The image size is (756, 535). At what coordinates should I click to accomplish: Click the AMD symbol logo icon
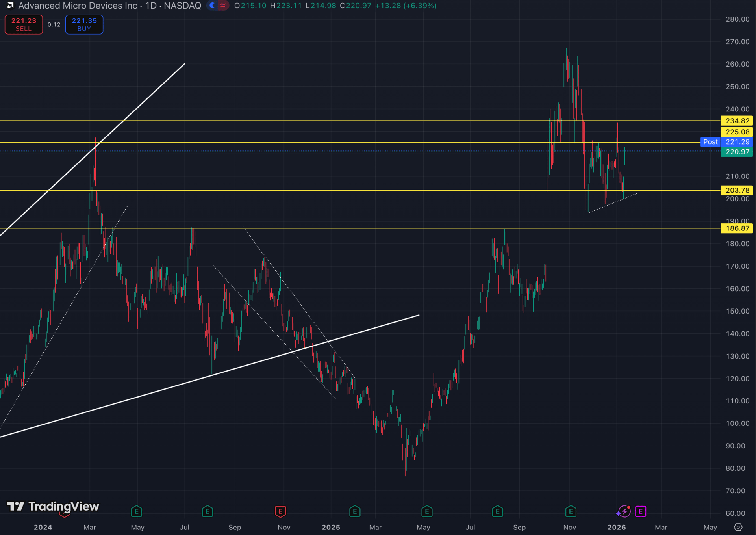pyautogui.click(x=11, y=6)
